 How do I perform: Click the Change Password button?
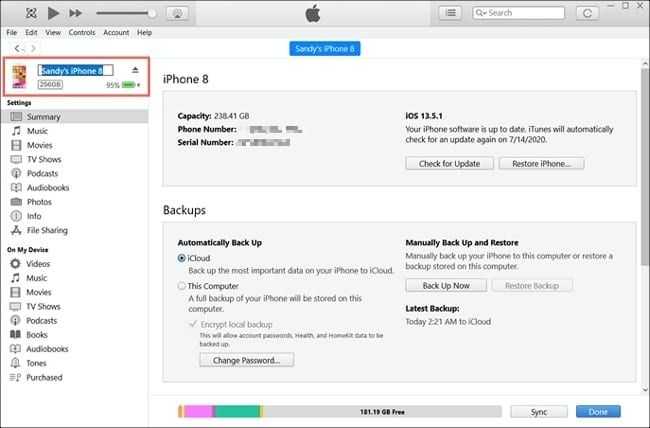(247, 360)
